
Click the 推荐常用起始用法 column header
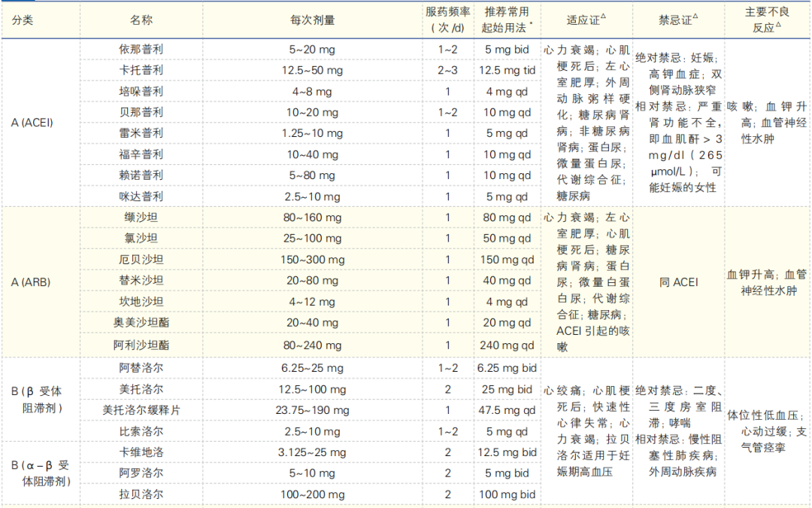[x=507, y=20]
